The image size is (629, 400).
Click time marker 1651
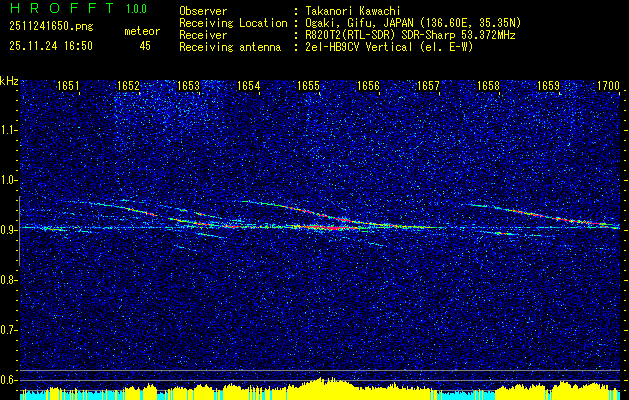[x=68, y=85]
